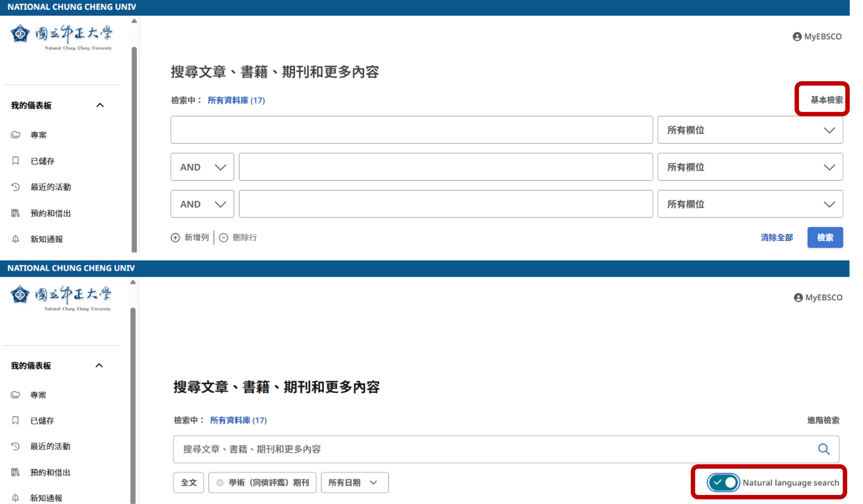Collapse 我的儀表板 section in upper sidebar
863x504 pixels.
(100, 105)
